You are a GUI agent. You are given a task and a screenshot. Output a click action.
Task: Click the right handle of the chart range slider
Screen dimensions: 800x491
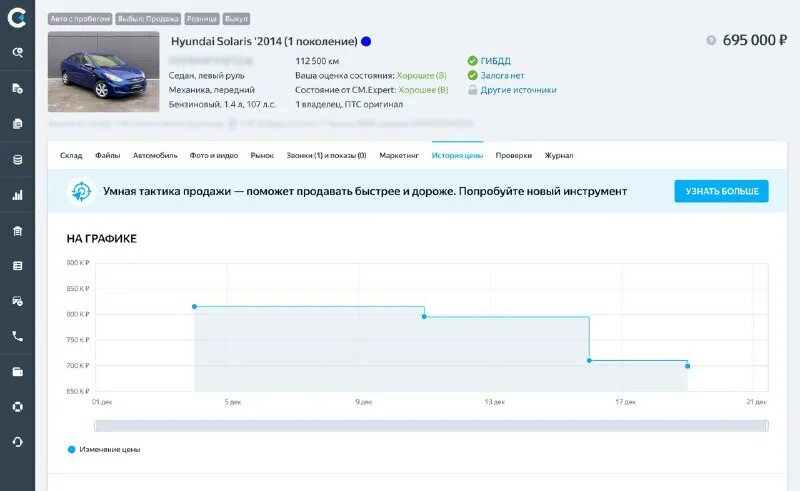coord(766,426)
